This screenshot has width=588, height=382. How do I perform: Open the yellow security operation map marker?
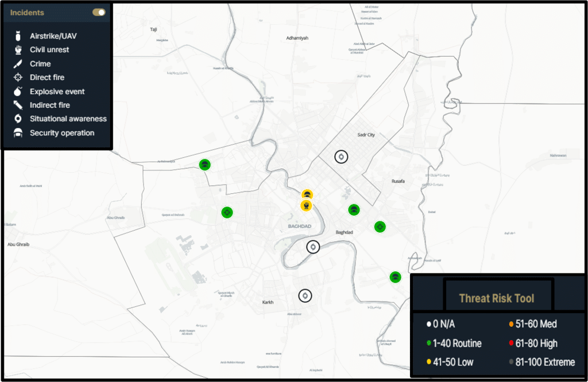click(x=307, y=194)
